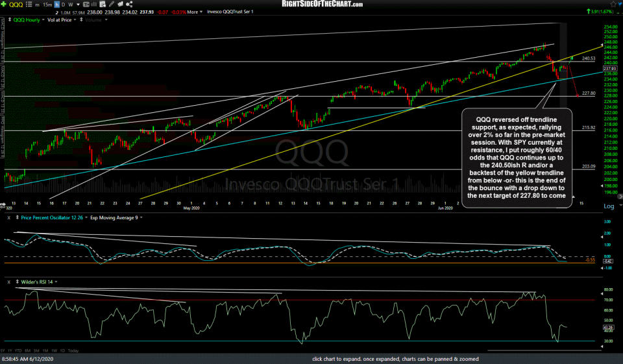Click the bar chart style icon
Image resolution: width=623 pixels, height=364 pixels.
93,5
